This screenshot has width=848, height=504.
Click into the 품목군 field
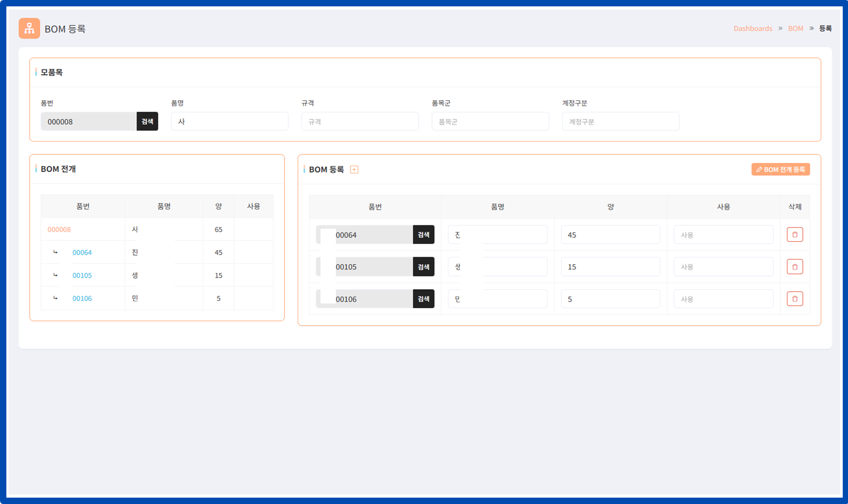pyautogui.click(x=490, y=121)
